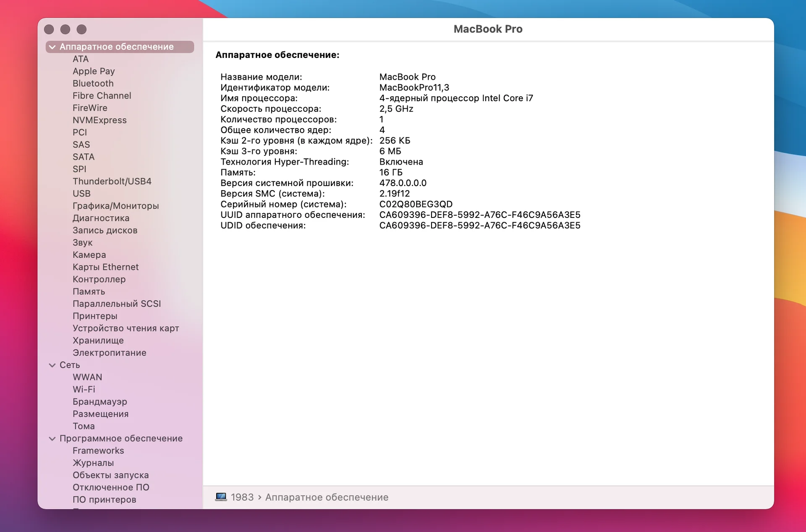This screenshot has width=806, height=532.
Task: Select Звук in the hardware list
Action: tap(82, 243)
